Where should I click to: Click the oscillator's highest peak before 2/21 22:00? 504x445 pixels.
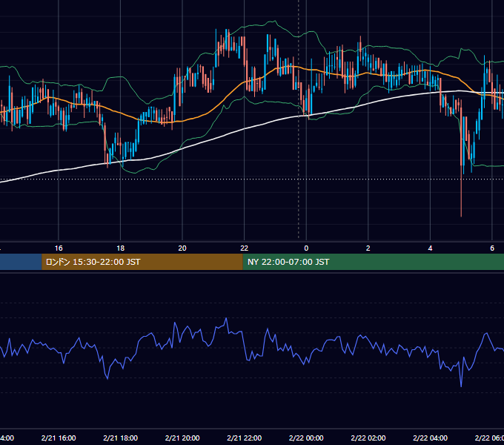pos(226,319)
